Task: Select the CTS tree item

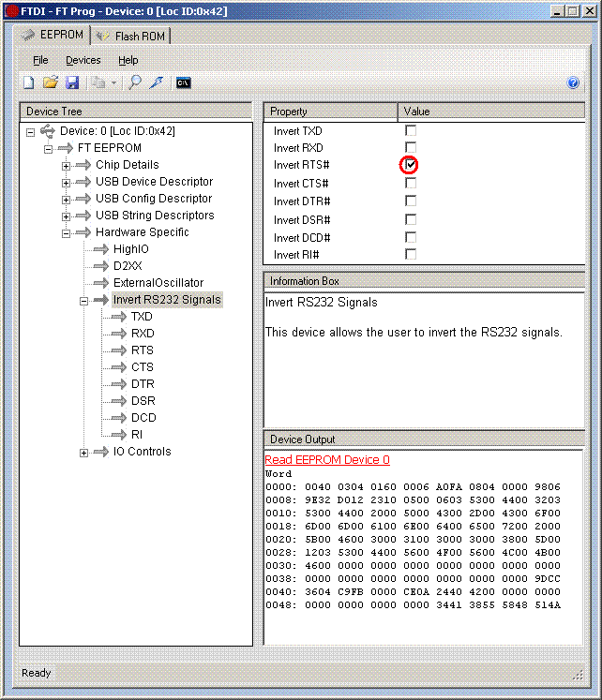Action: tap(142, 367)
